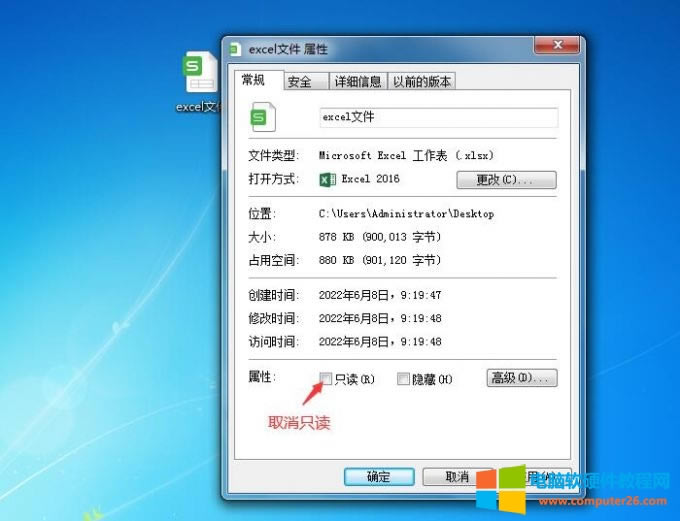Viewport: 680px width, 521px height.
Task: Uncheck the 只读 (read-only) checkbox
Action: click(326, 378)
